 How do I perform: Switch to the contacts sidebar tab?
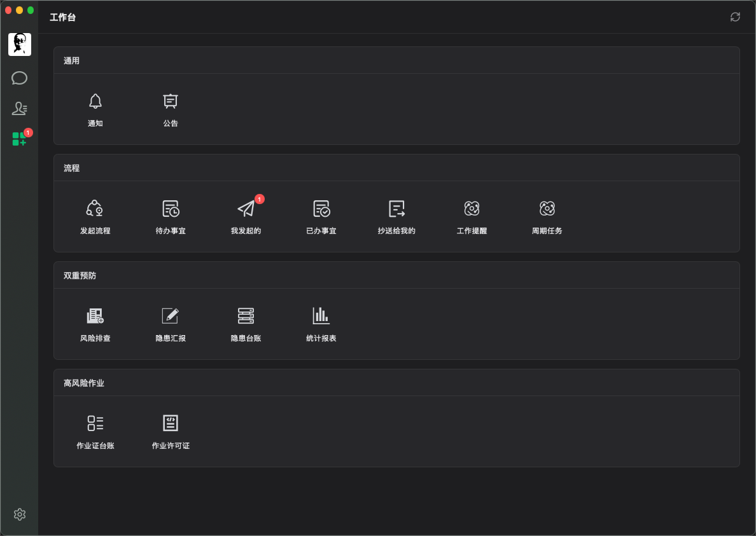(x=19, y=108)
